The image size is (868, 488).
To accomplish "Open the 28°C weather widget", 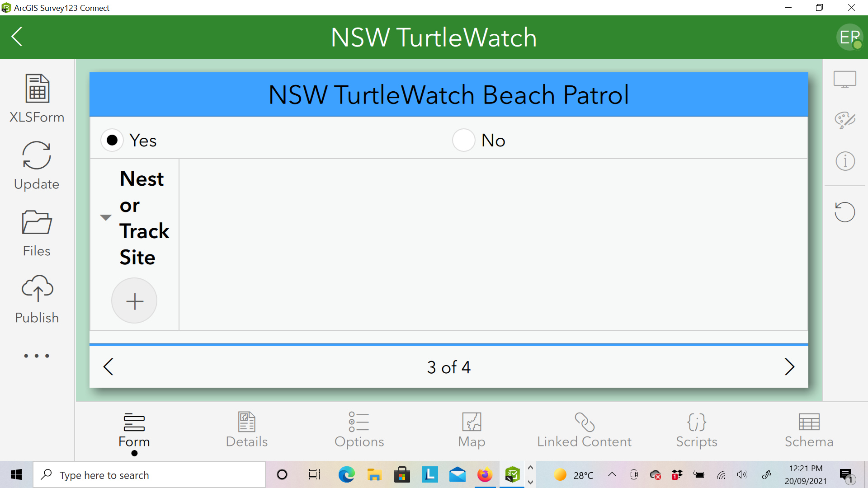I will coord(574,475).
